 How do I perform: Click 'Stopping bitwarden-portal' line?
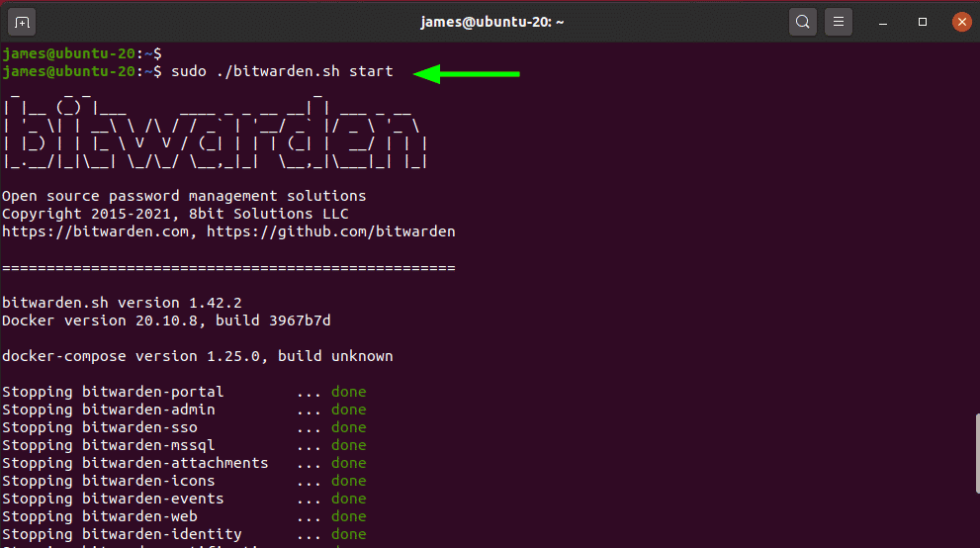(x=184, y=392)
